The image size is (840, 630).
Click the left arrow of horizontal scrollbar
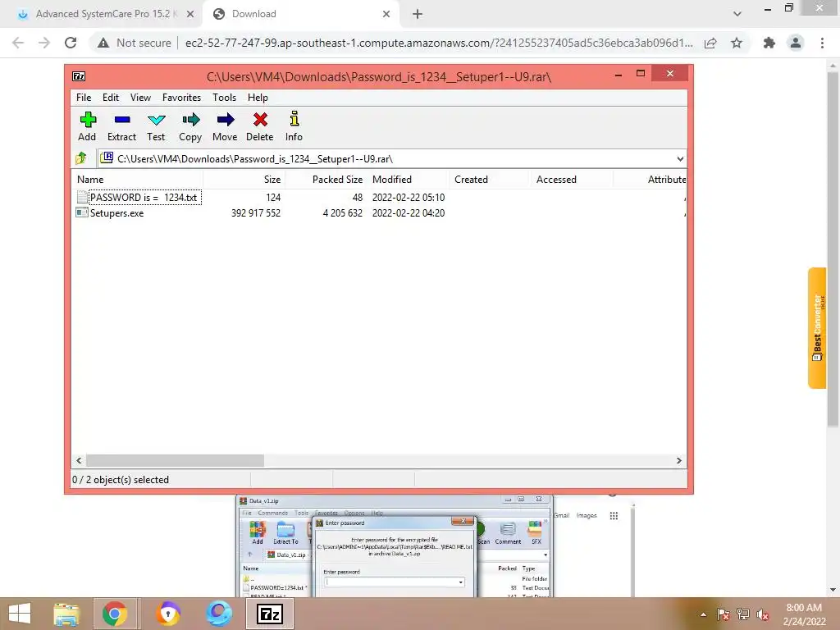pyautogui.click(x=79, y=461)
